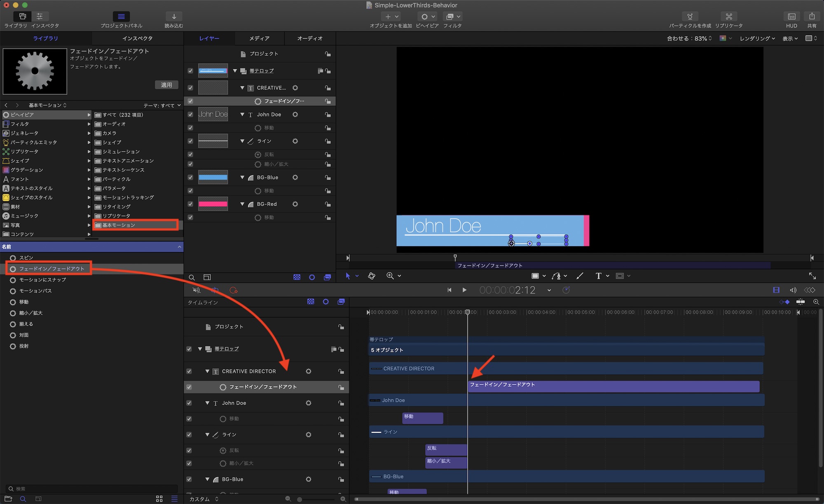Toggle visibility checkbox of BG-Red layer
Screen dimensions: 824x504
190,204
